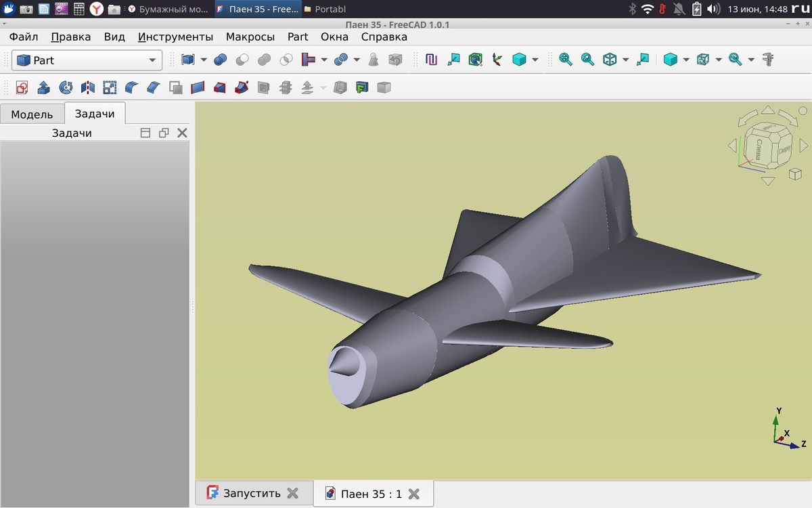This screenshot has width=812, height=508.
Task: Expand the standard views dropdown arrow
Action: [x=625, y=60]
